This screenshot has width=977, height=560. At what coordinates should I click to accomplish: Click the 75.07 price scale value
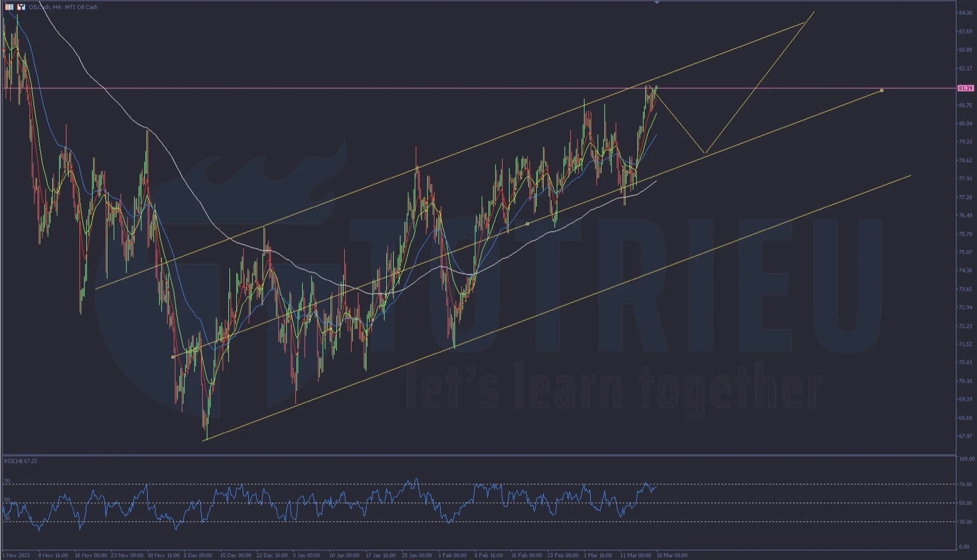(965, 252)
